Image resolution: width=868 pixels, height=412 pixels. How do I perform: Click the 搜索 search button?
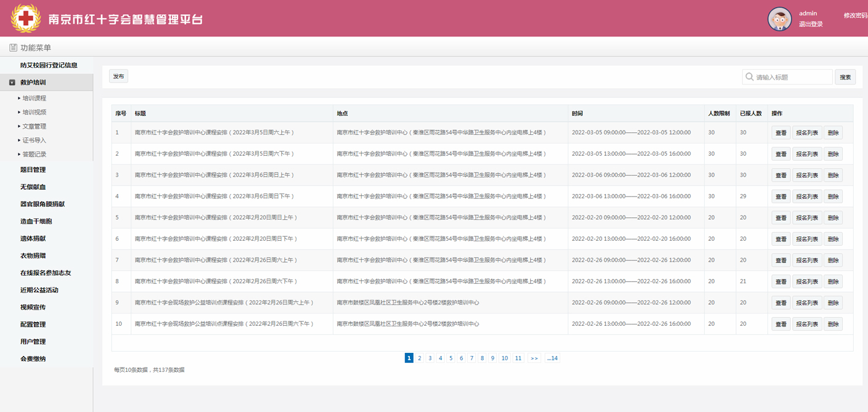pos(845,77)
